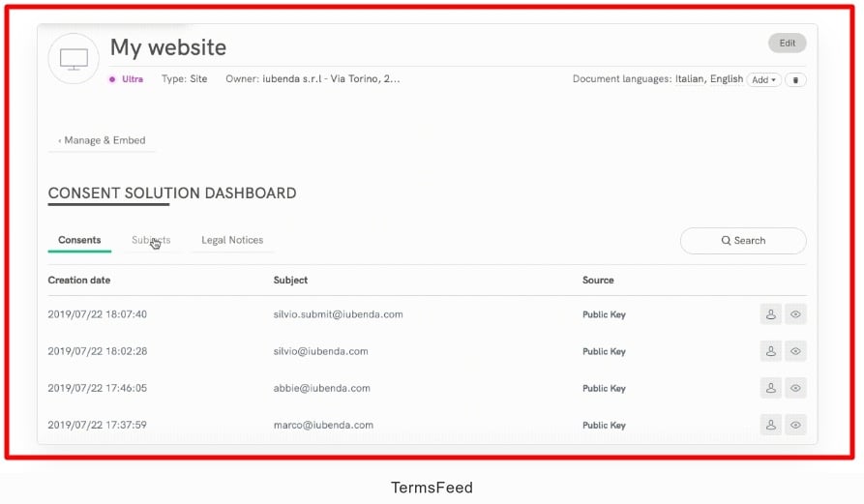Image resolution: width=864 pixels, height=504 pixels.
Task: Click the Ultra plan badge
Action: [126, 79]
